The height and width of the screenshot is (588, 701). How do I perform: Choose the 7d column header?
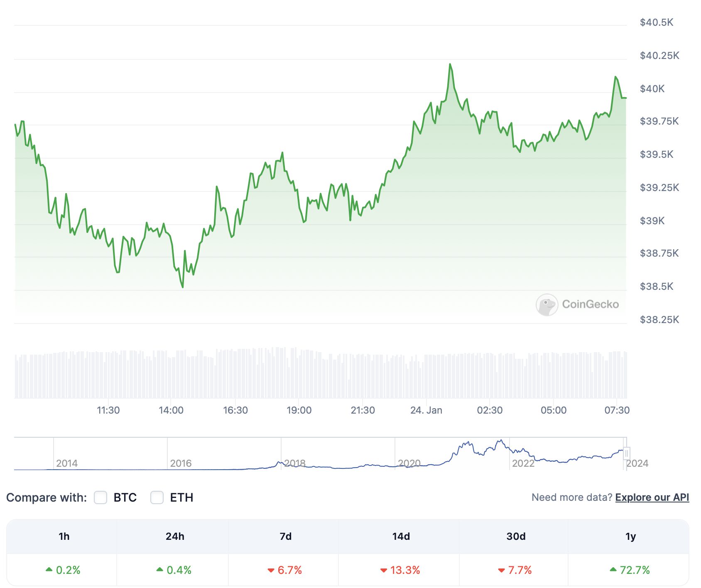click(x=285, y=537)
